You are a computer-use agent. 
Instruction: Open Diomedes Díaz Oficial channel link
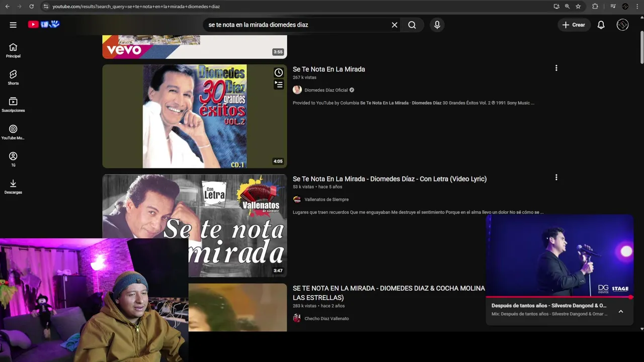pos(326,90)
